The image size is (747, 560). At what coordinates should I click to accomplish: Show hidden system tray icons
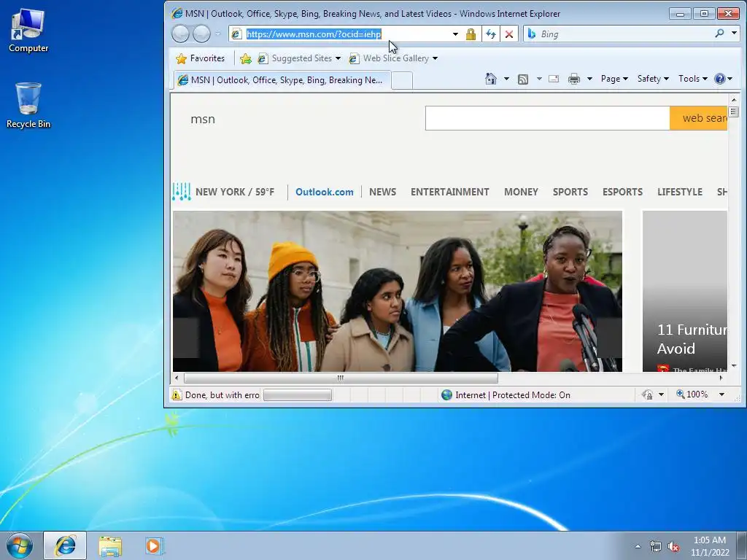638,546
